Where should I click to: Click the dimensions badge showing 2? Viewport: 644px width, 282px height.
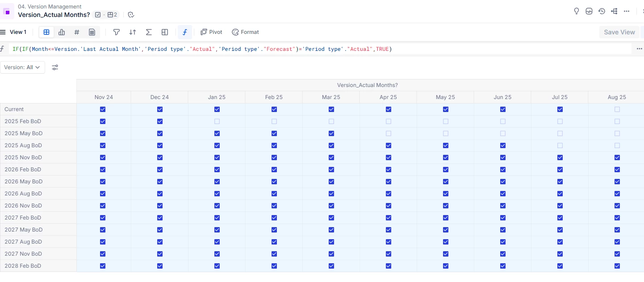112,15
